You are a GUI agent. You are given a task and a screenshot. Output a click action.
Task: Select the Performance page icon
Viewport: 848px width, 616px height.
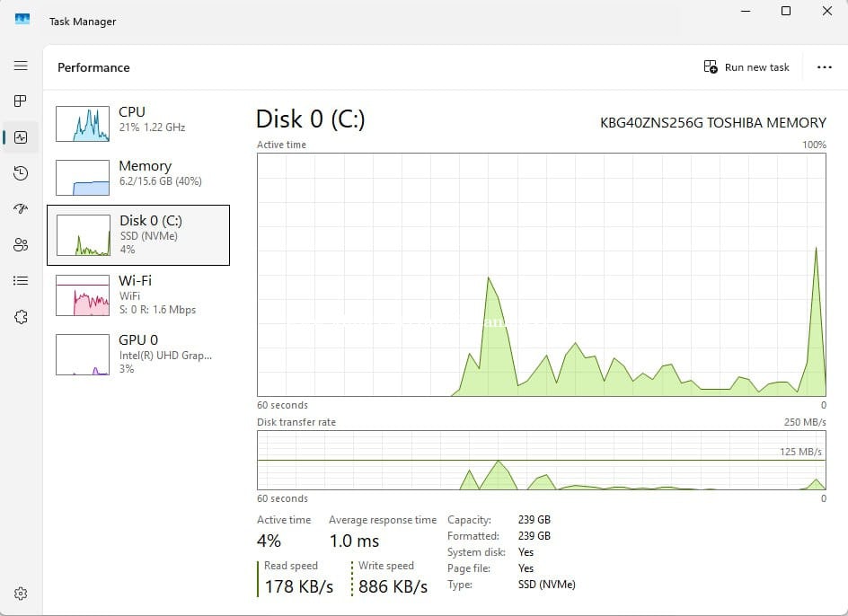pyautogui.click(x=21, y=137)
